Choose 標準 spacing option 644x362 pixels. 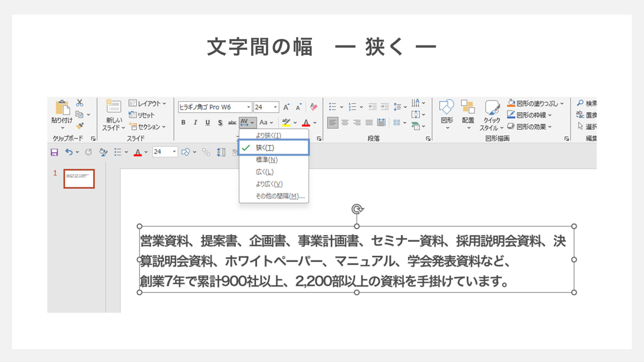pos(274,160)
